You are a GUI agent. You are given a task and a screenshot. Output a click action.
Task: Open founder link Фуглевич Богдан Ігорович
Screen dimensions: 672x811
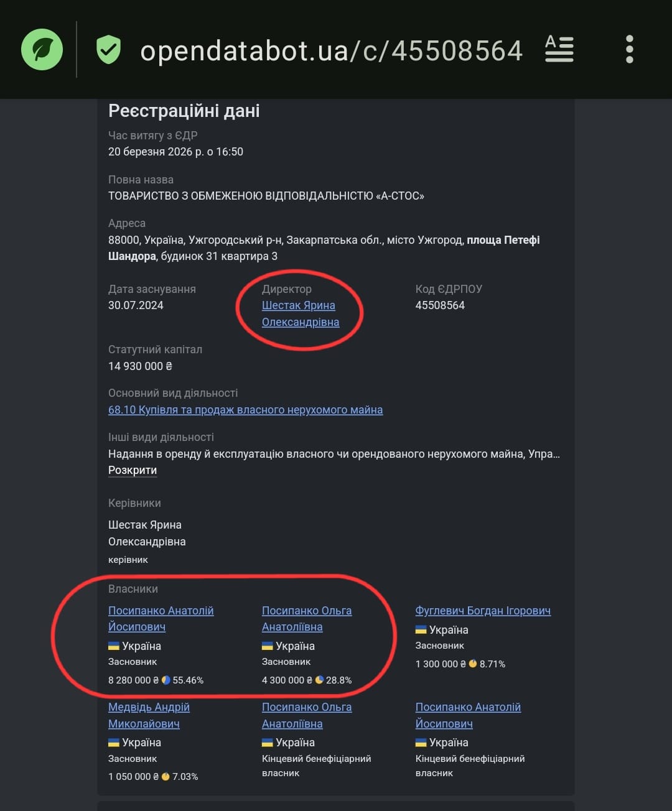483,611
